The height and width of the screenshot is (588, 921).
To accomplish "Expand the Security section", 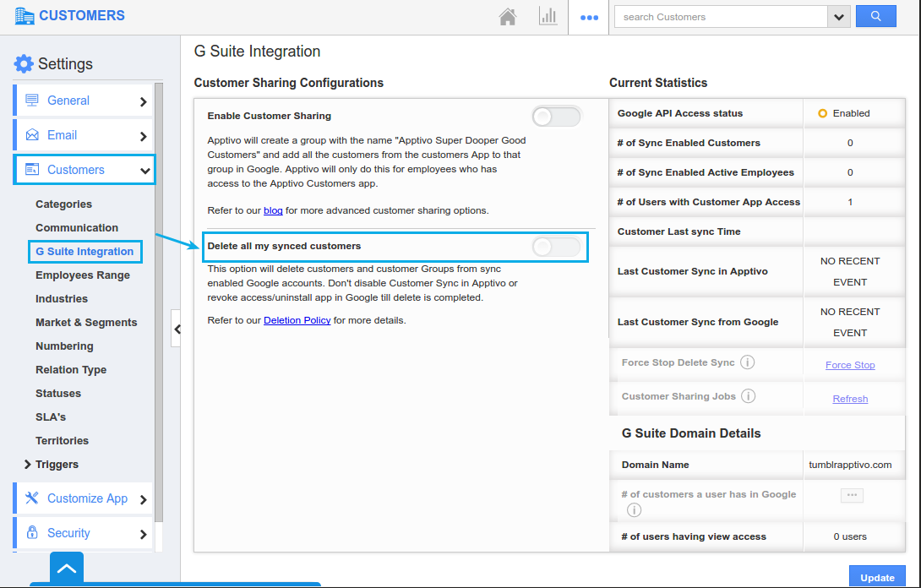I will [143, 534].
